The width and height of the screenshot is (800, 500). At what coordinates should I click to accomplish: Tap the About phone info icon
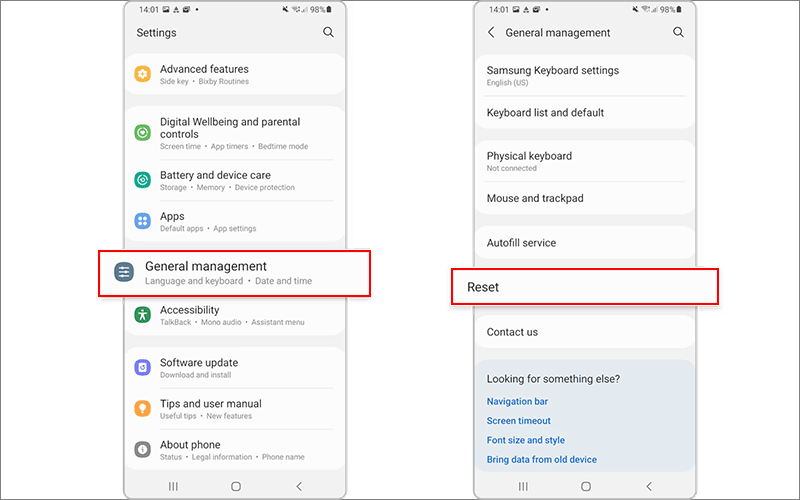[142, 449]
